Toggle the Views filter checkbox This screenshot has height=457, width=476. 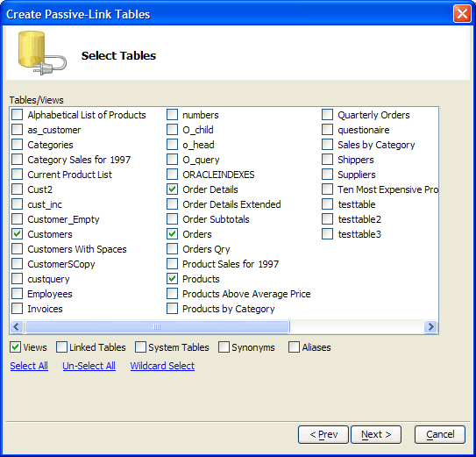click(x=15, y=347)
